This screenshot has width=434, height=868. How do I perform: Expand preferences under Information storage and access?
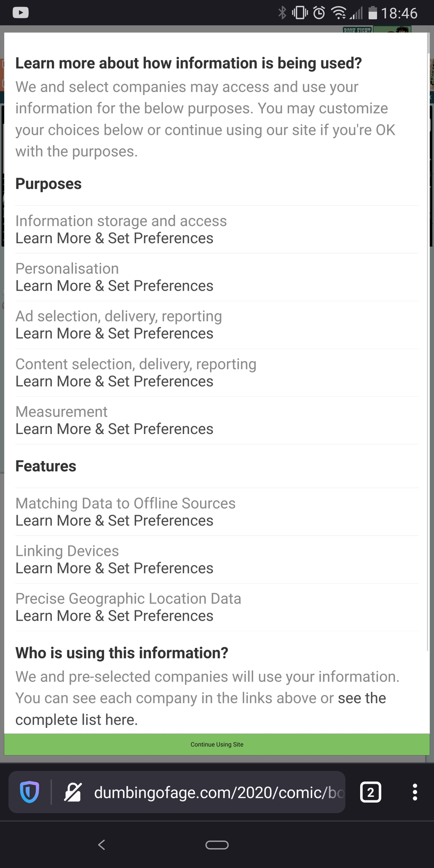(x=114, y=238)
